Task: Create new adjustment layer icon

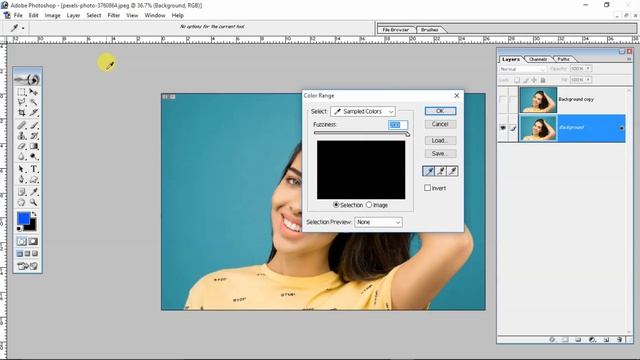Action: click(x=592, y=340)
